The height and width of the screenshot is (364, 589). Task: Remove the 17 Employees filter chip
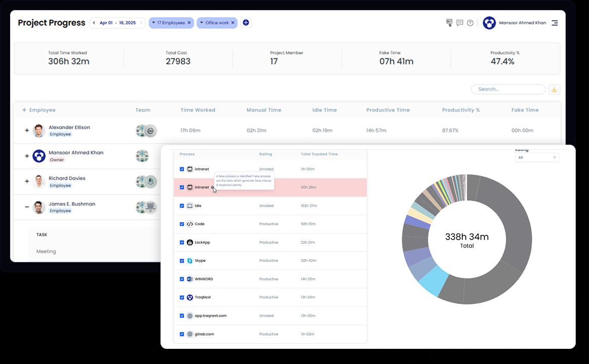tap(189, 23)
